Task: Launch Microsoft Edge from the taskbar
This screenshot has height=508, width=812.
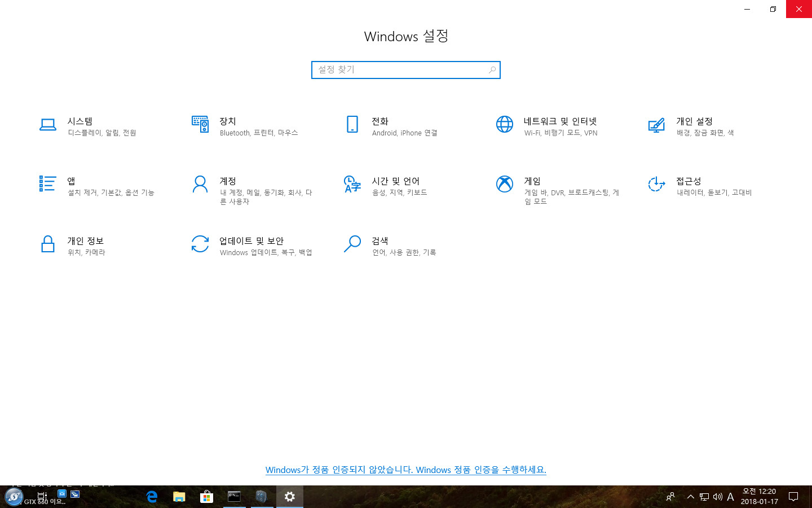Action: click(x=152, y=497)
